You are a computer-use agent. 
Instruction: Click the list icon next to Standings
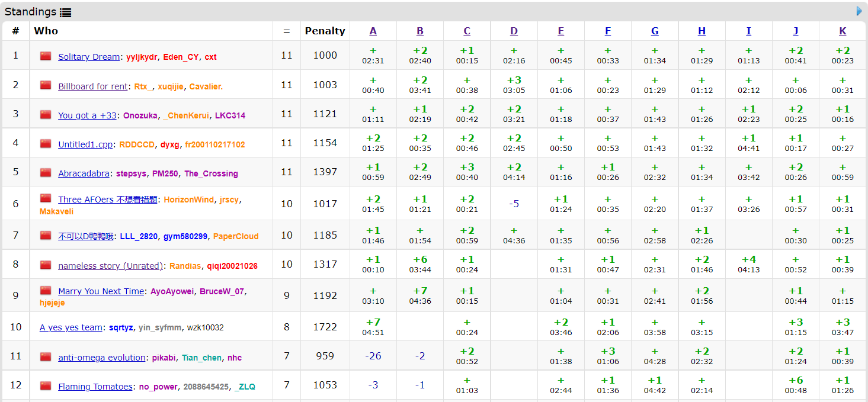[65, 12]
